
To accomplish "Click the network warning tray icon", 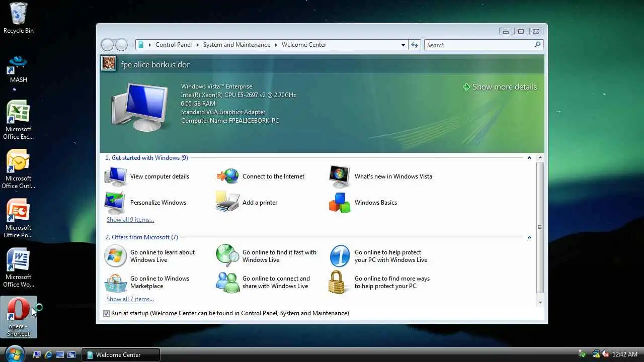I will point(596,354).
